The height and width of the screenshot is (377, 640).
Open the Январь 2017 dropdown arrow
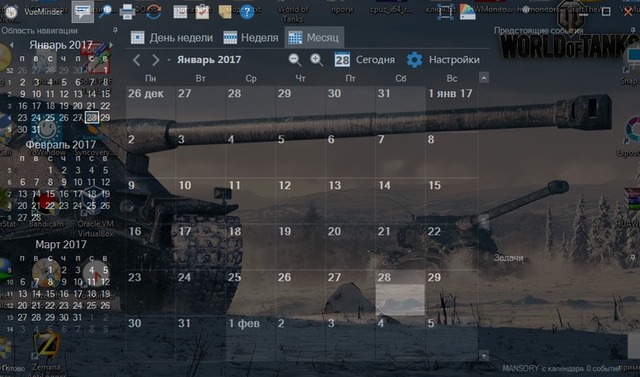(169, 60)
